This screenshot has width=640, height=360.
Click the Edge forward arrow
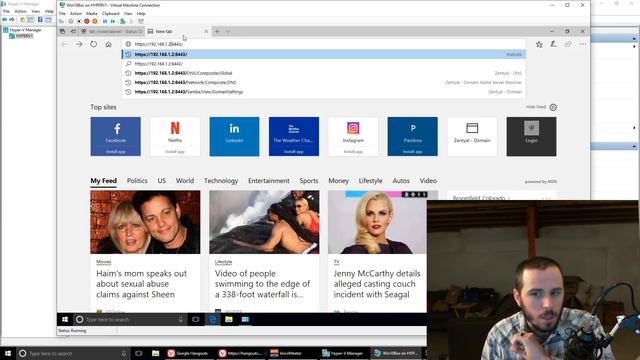pyautogui.click(x=79, y=44)
